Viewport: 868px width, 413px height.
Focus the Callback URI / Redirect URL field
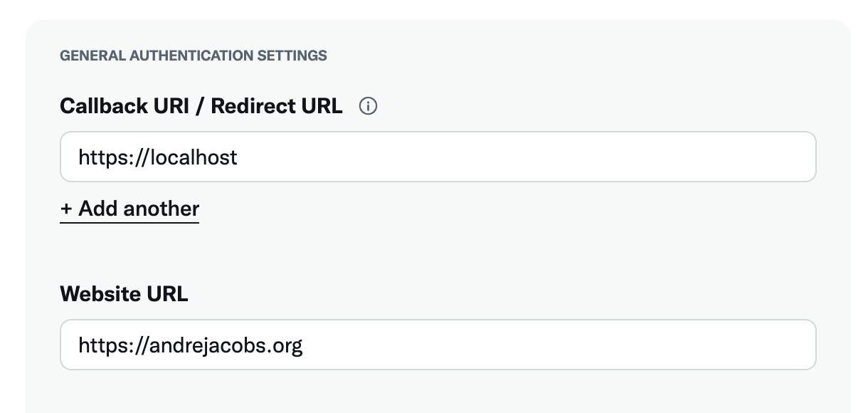pos(438,157)
